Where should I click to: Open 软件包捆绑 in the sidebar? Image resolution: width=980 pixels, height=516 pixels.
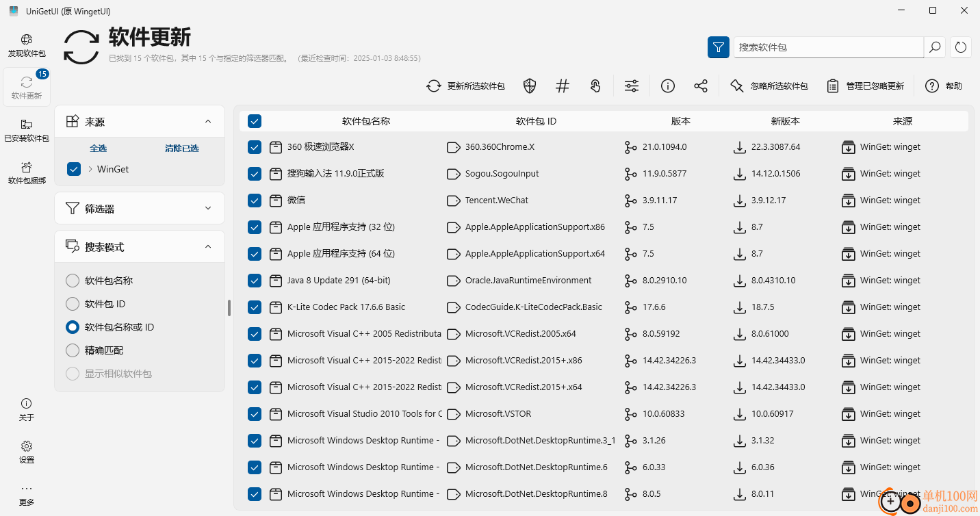point(27,173)
